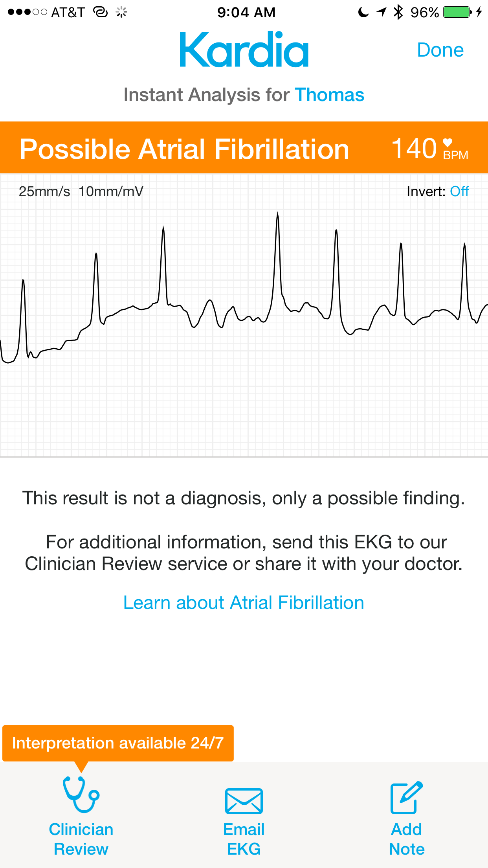
Task: Tap the 140 heart rate reading
Action: point(414,149)
